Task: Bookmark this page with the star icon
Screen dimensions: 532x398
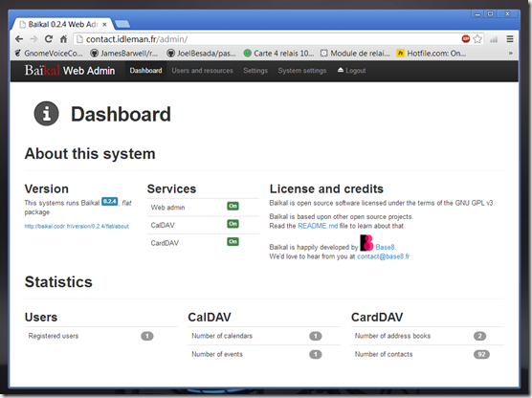Action: [x=477, y=39]
